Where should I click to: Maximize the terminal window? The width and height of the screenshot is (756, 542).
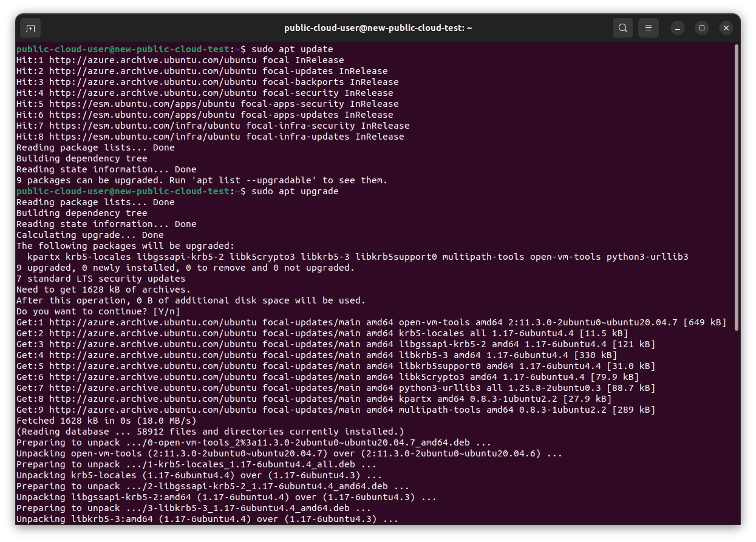tap(702, 28)
